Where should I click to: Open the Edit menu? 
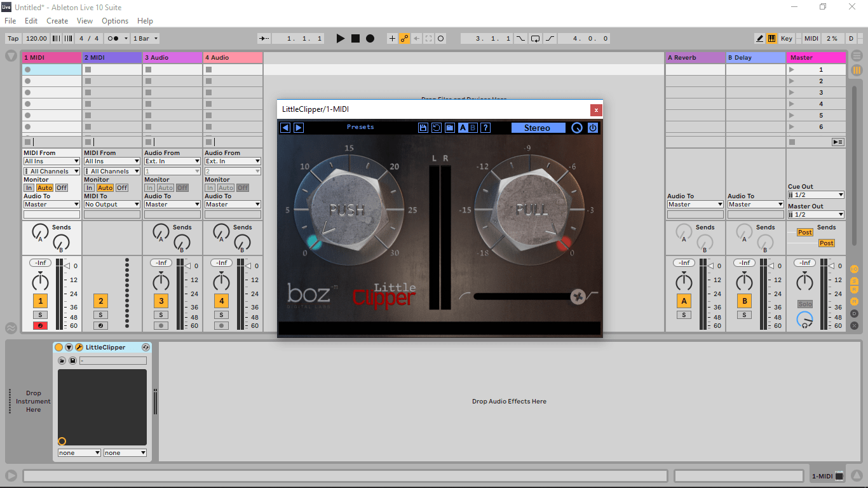pos(31,21)
